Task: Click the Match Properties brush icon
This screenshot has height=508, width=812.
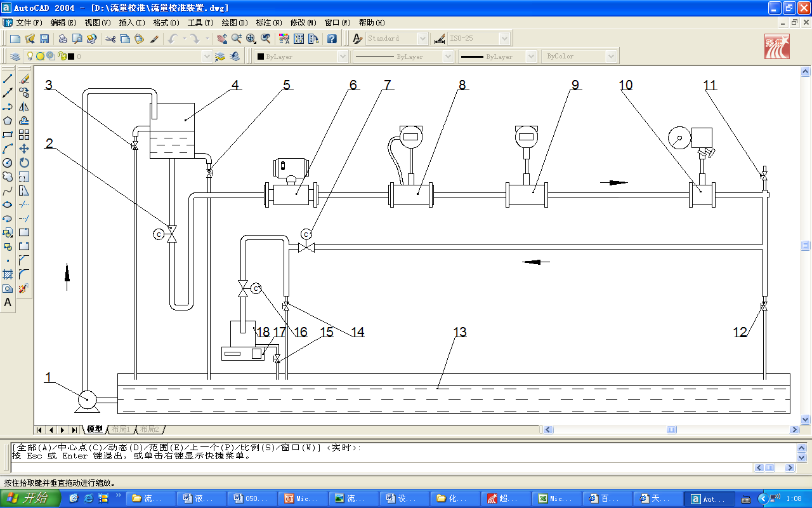Action: pos(154,39)
